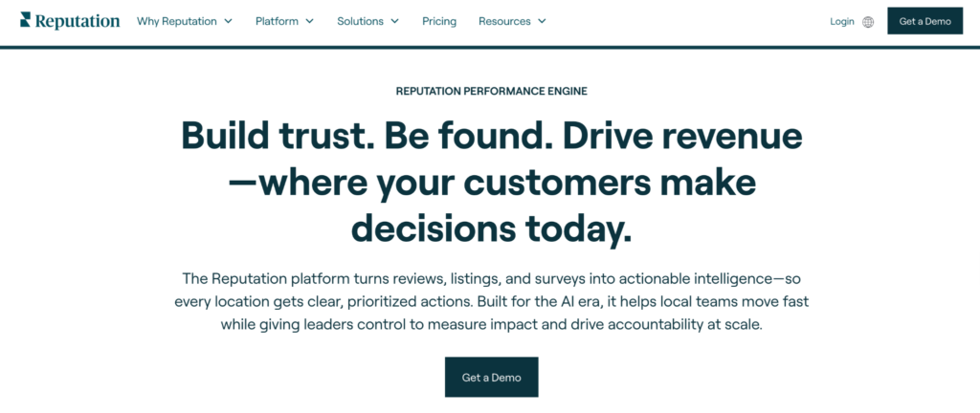Expand the Platform chevron arrow

pyautogui.click(x=309, y=21)
